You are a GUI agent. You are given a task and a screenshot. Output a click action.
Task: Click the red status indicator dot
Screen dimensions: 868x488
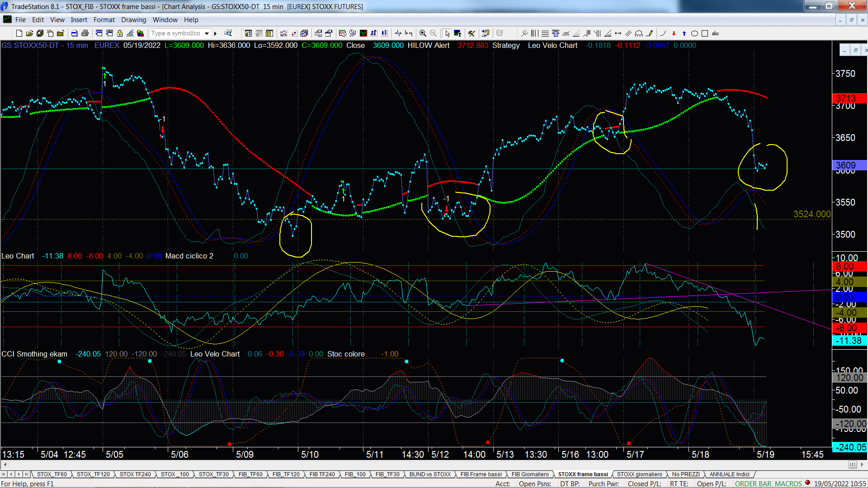(x=808, y=483)
